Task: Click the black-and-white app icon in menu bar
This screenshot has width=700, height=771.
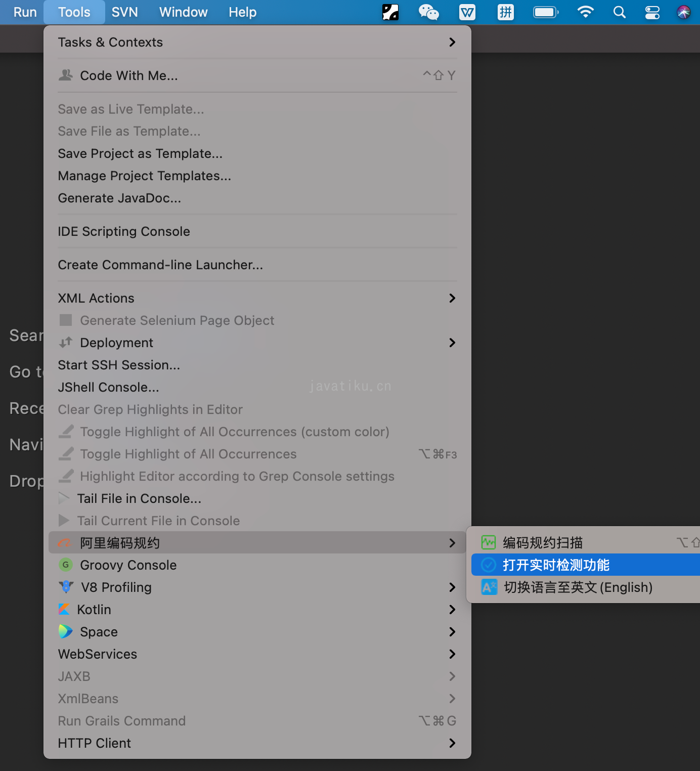Action: click(390, 12)
